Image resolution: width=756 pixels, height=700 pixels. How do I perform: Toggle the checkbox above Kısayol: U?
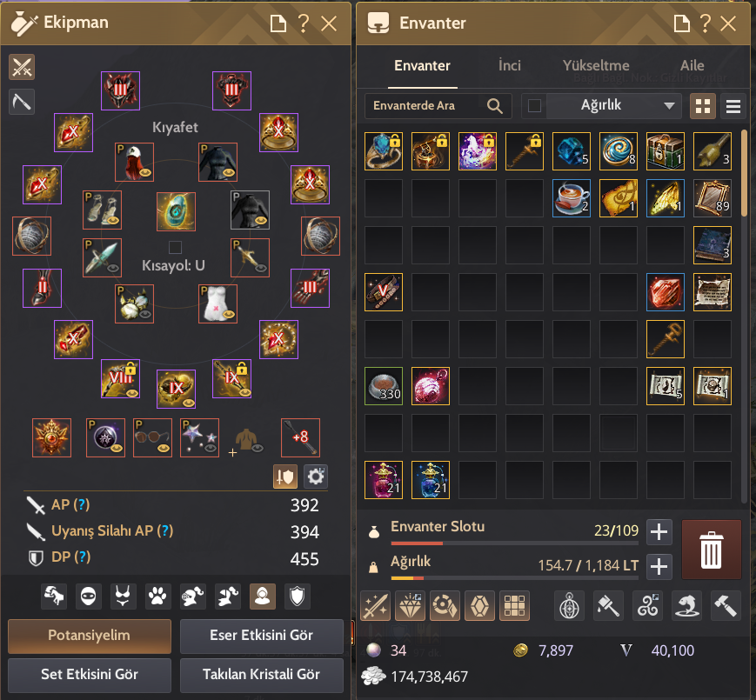click(x=175, y=247)
